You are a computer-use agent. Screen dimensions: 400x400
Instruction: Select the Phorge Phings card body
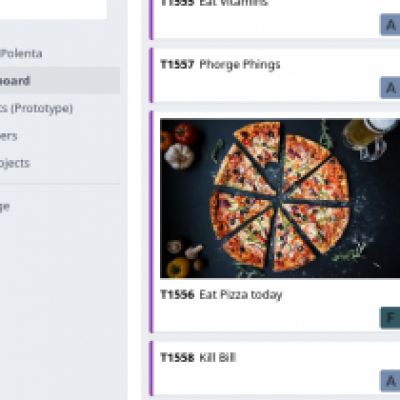pyautogui.click(x=275, y=75)
